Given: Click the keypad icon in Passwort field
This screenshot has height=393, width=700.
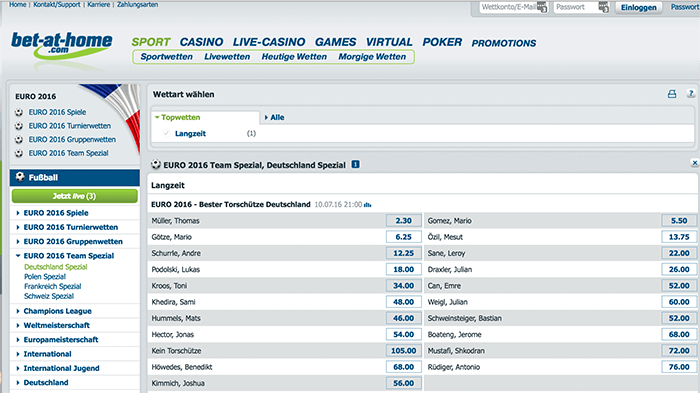Looking at the screenshot, I should [x=603, y=7].
